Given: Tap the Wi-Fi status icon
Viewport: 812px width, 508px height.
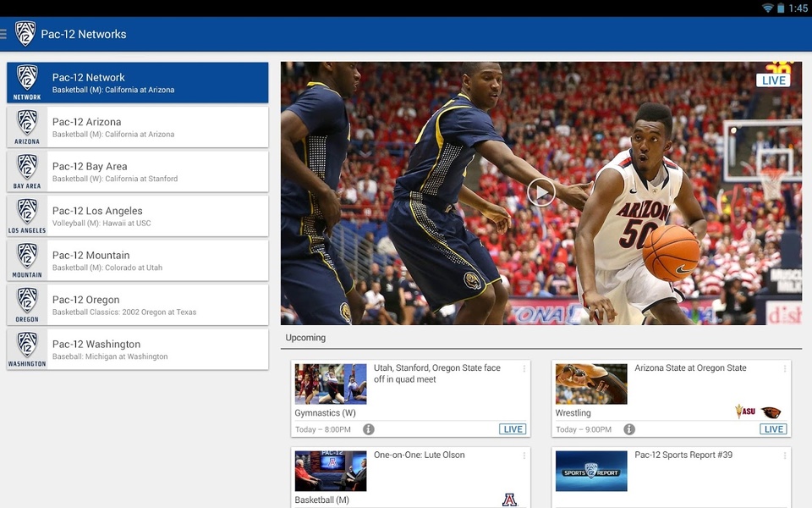Looking at the screenshot, I should coord(767,8).
